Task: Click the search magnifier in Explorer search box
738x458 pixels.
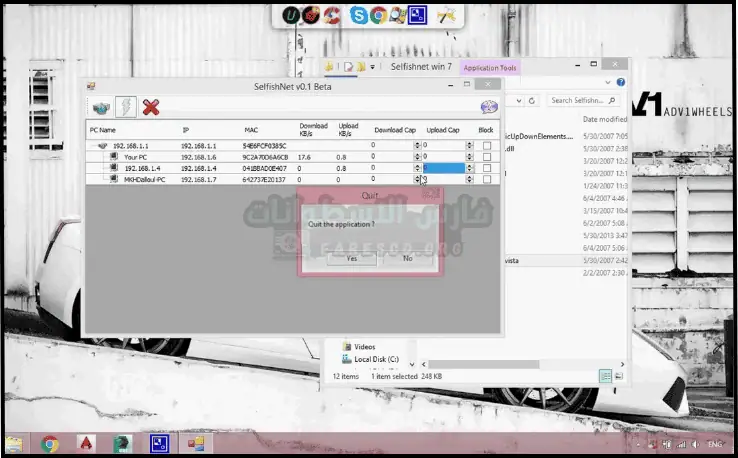Action: click(x=612, y=100)
